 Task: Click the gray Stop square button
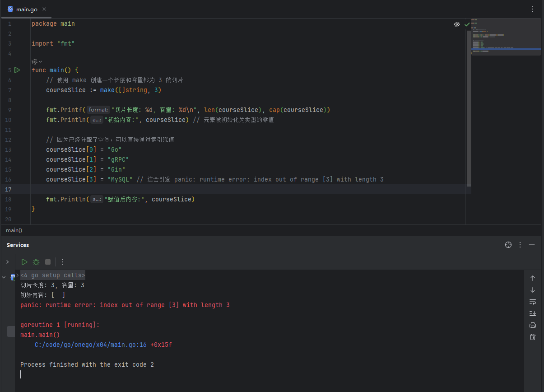click(x=48, y=262)
